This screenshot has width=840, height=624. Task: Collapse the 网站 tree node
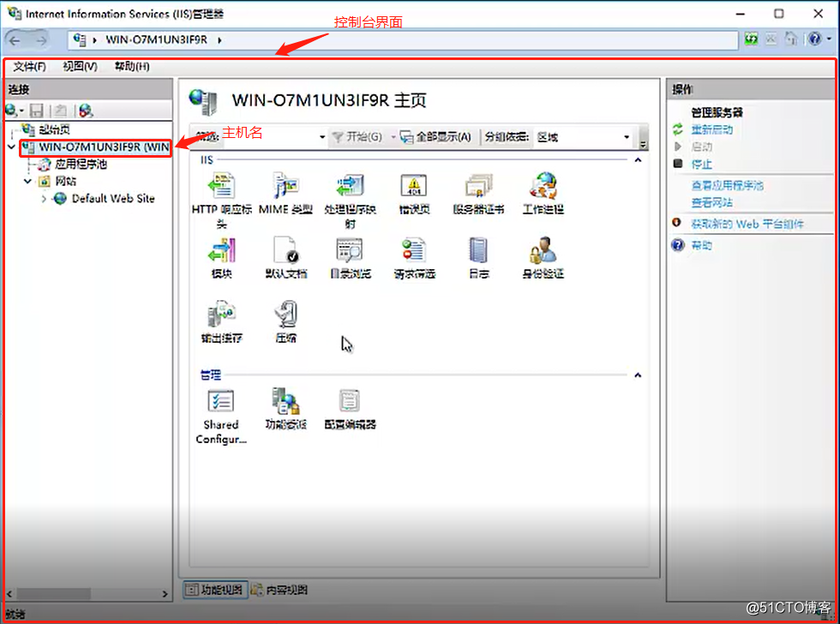[x=27, y=181]
